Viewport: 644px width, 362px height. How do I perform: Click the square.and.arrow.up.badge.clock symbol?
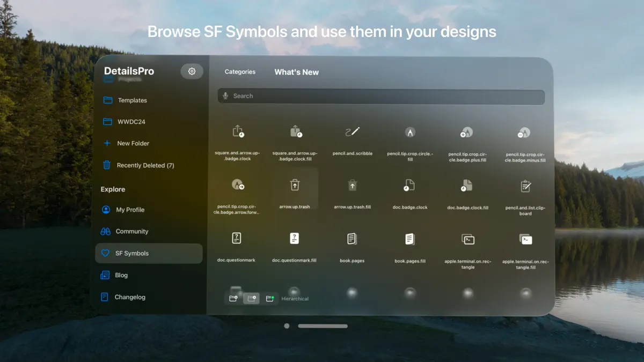click(237, 132)
